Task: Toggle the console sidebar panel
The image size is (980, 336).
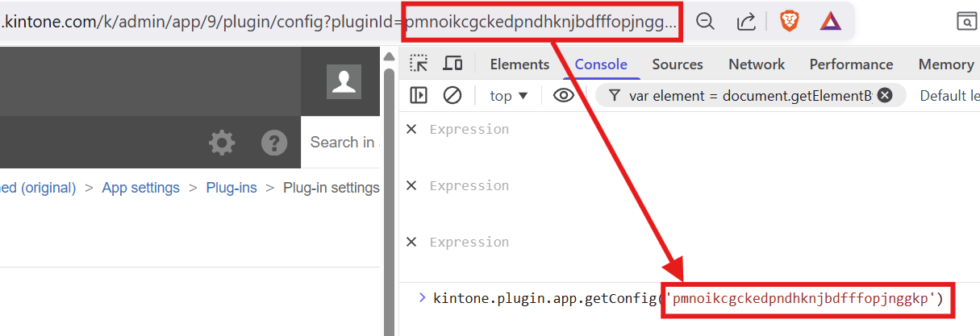Action: coord(419,95)
